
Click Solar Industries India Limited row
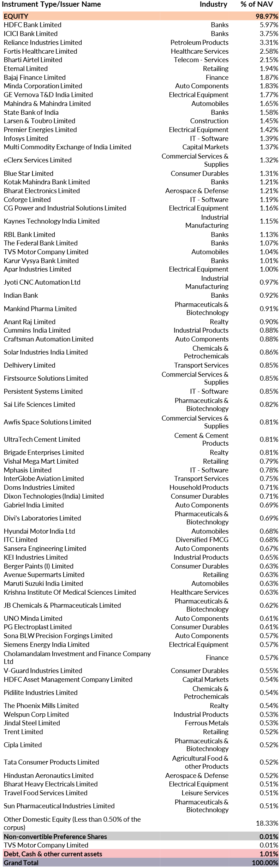pos(46,352)
